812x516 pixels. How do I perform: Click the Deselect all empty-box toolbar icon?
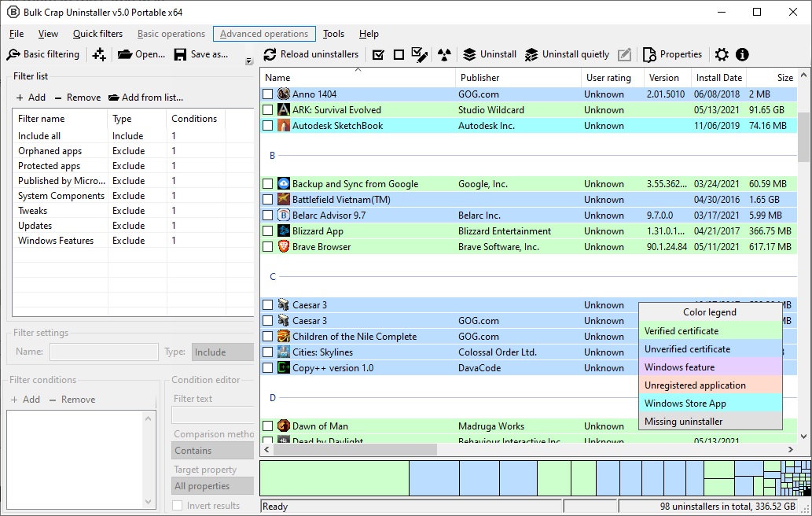click(x=399, y=54)
